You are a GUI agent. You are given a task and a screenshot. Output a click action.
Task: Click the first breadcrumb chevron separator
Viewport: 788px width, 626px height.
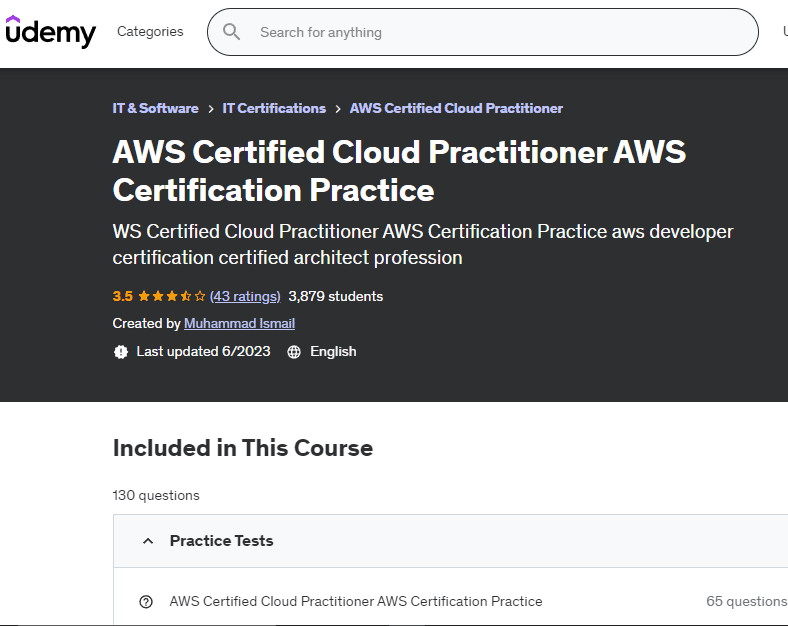click(x=210, y=109)
